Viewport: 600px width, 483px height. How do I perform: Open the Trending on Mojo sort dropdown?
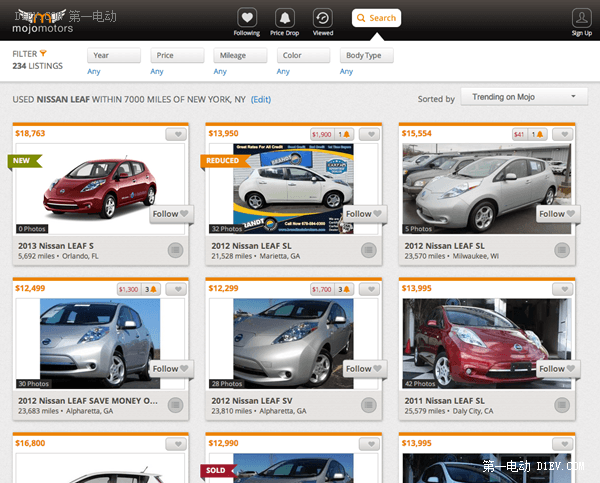[x=524, y=97]
